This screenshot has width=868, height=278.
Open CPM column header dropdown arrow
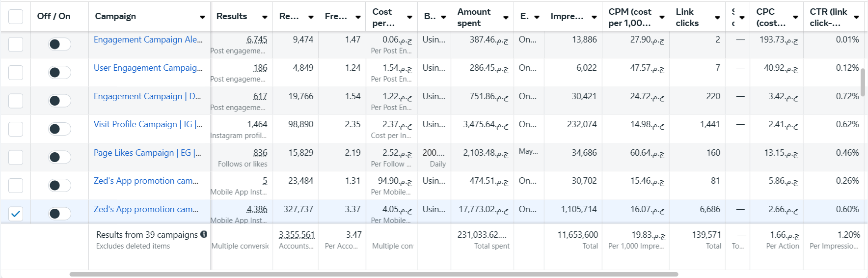(662, 17)
